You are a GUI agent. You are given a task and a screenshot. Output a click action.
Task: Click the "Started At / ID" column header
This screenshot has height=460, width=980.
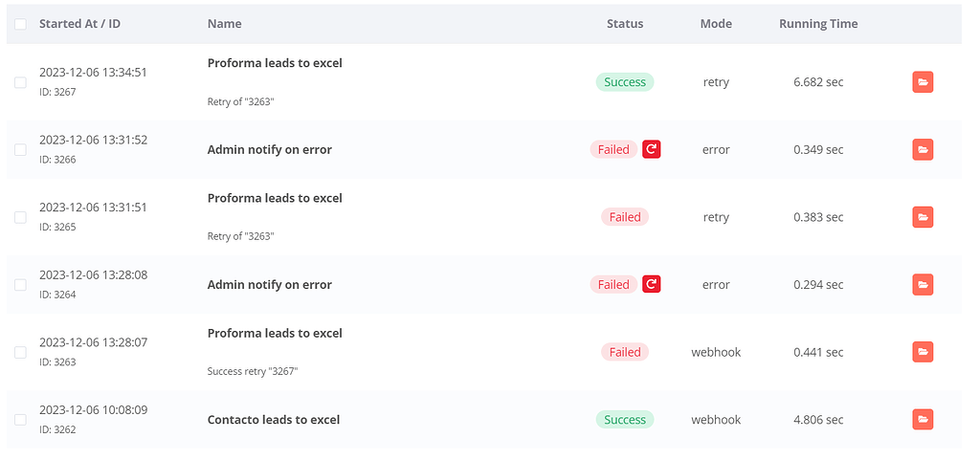click(79, 24)
